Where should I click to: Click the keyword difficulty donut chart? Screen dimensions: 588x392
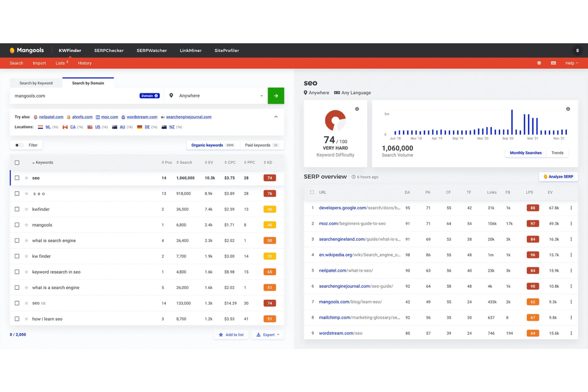click(335, 120)
